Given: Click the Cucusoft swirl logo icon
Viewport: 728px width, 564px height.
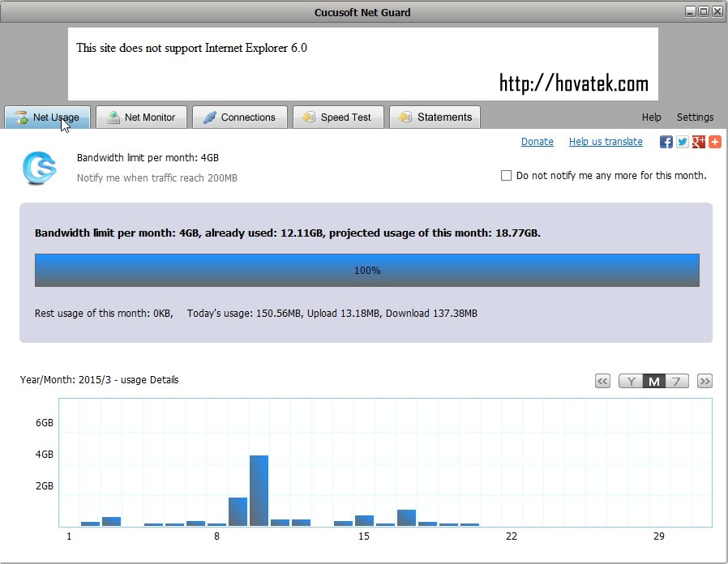Looking at the screenshot, I should (x=39, y=168).
